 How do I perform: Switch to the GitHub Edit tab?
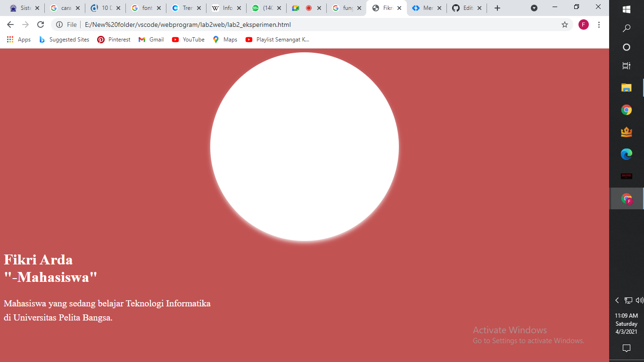click(x=466, y=8)
